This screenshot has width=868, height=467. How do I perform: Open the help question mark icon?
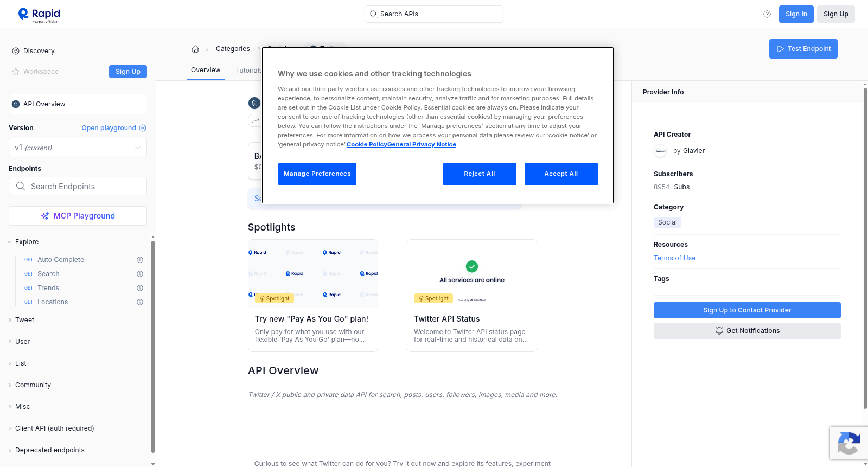[x=767, y=14]
